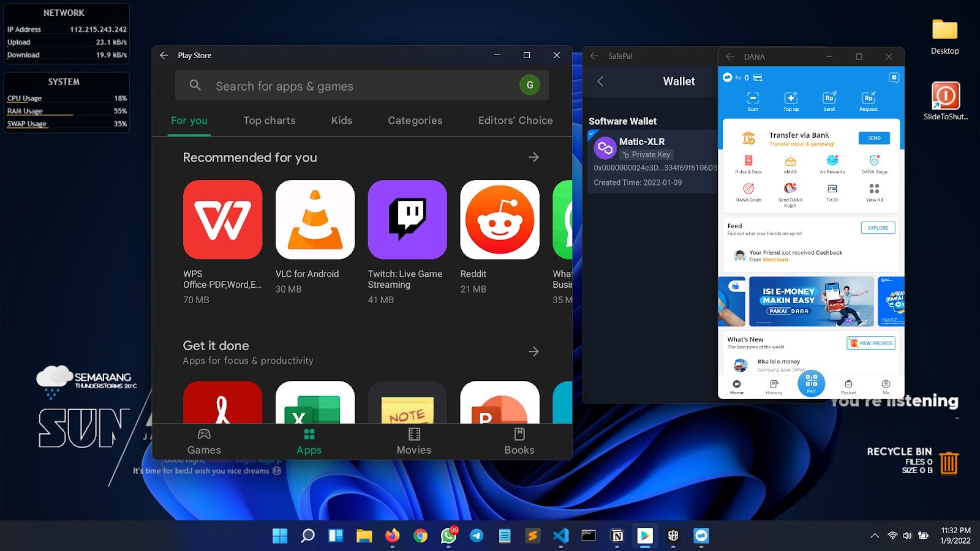Open the Google account avatar G
Image resolution: width=980 pixels, height=551 pixels.
(530, 85)
